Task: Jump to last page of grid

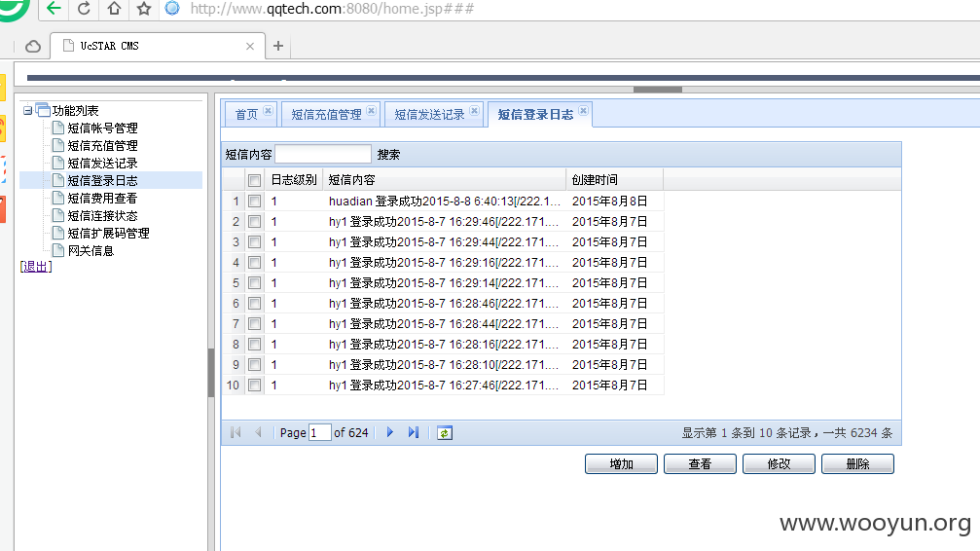Action: click(414, 432)
